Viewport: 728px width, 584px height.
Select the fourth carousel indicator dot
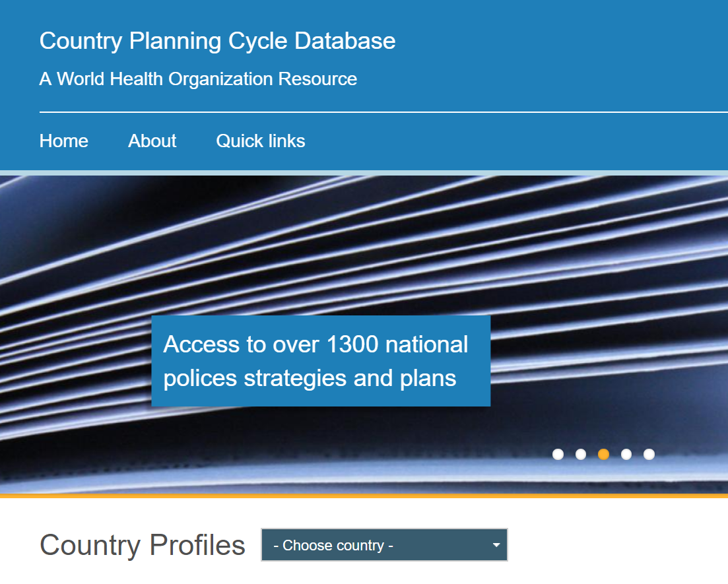point(626,454)
